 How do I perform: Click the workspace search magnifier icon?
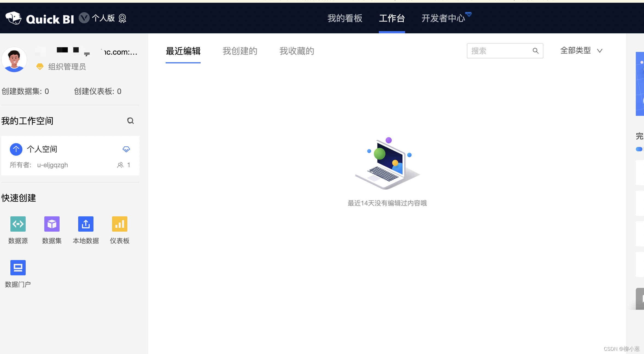point(130,121)
